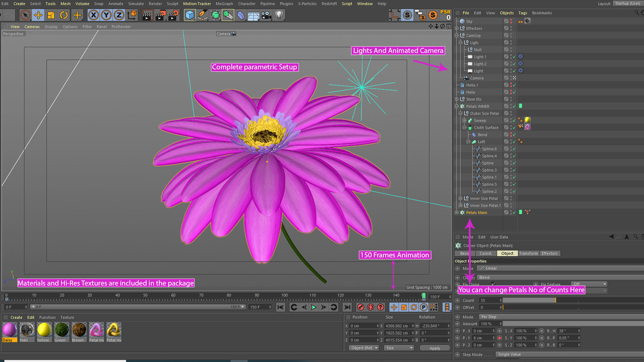Toggle Parameter keyframe recording P icon
This screenshot has width=644, height=362.
(424, 307)
